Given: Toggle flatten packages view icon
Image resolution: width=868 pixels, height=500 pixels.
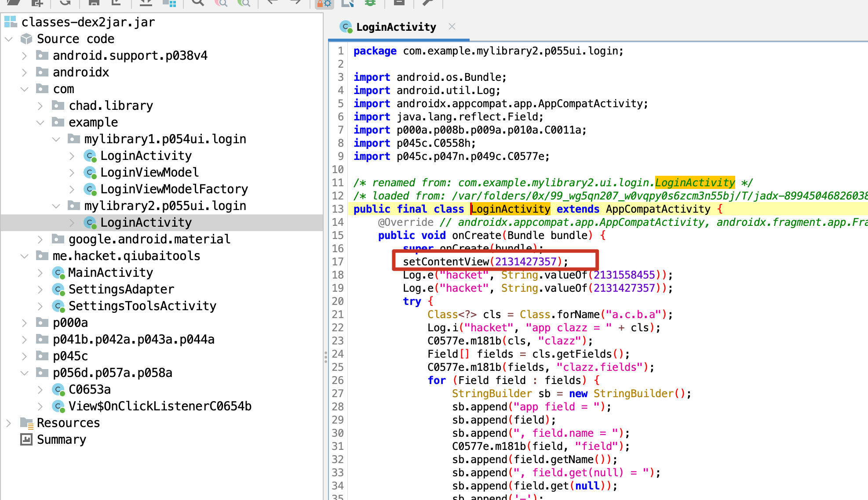Looking at the screenshot, I should click(169, 4).
